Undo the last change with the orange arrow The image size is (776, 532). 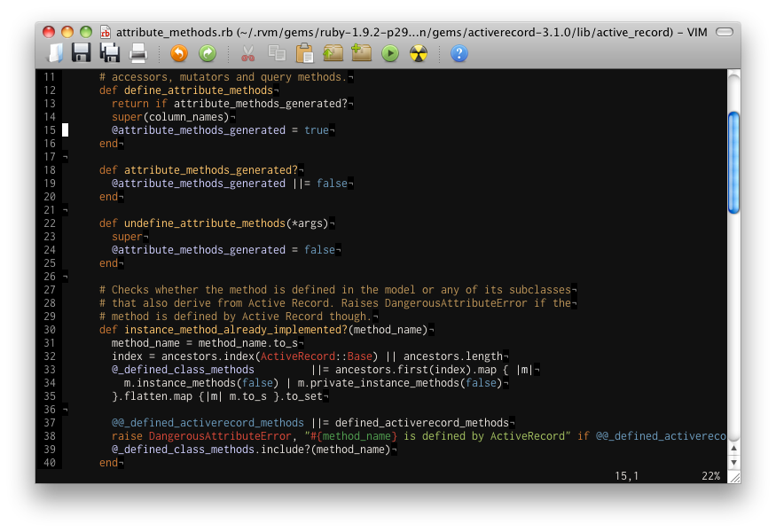point(179,53)
